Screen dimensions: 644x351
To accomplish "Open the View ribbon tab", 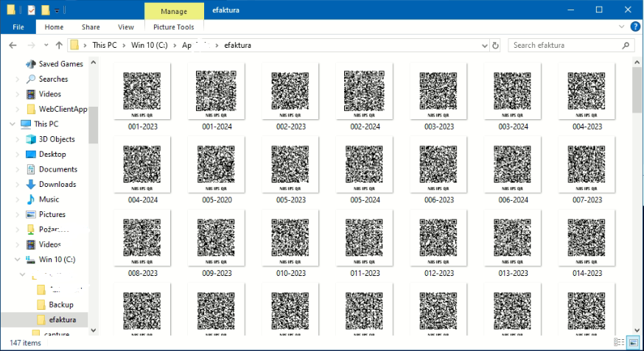I will [126, 27].
